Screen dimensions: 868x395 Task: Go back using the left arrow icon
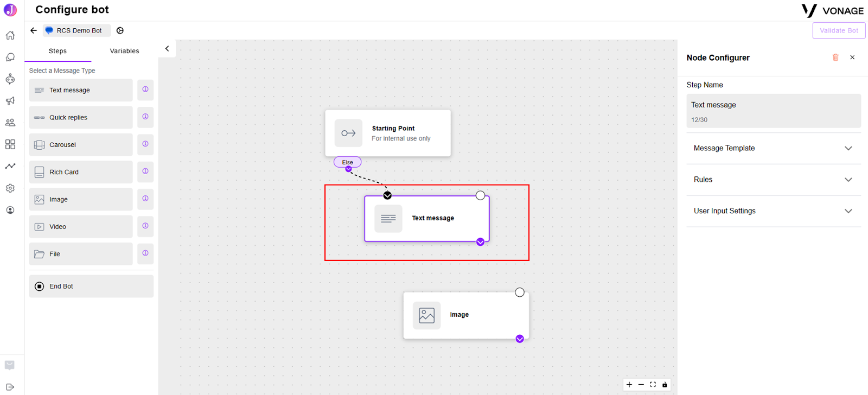click(x=34, y=30)
